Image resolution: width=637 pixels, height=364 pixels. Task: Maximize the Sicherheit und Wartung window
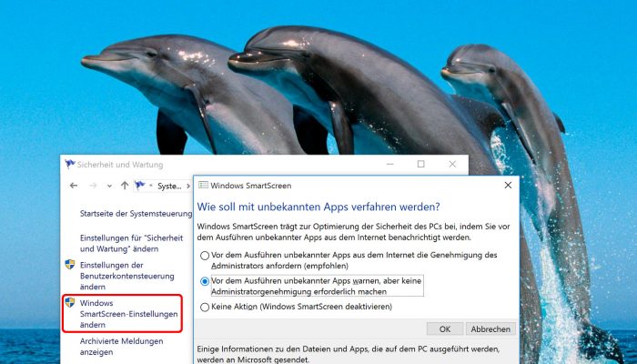[420, 164]
